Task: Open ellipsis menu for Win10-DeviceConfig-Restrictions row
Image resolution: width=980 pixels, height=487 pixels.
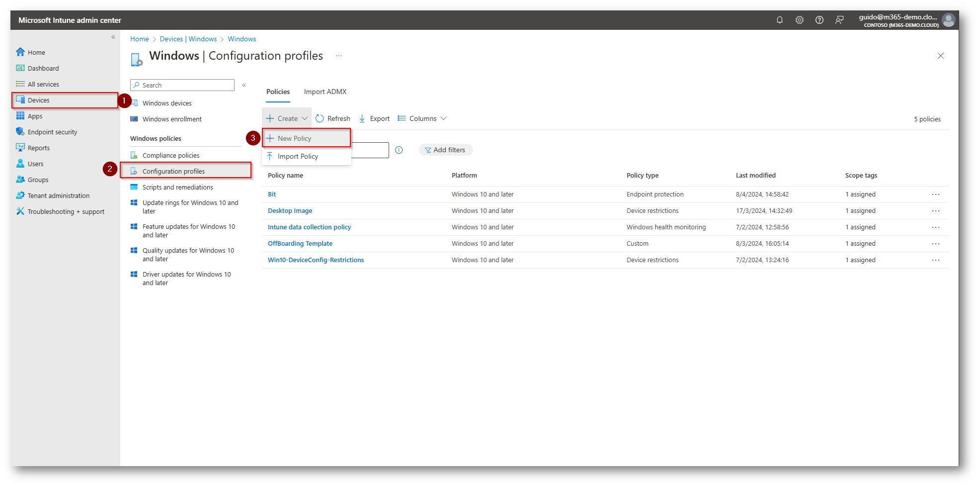Action: click(x=936, y=260)
